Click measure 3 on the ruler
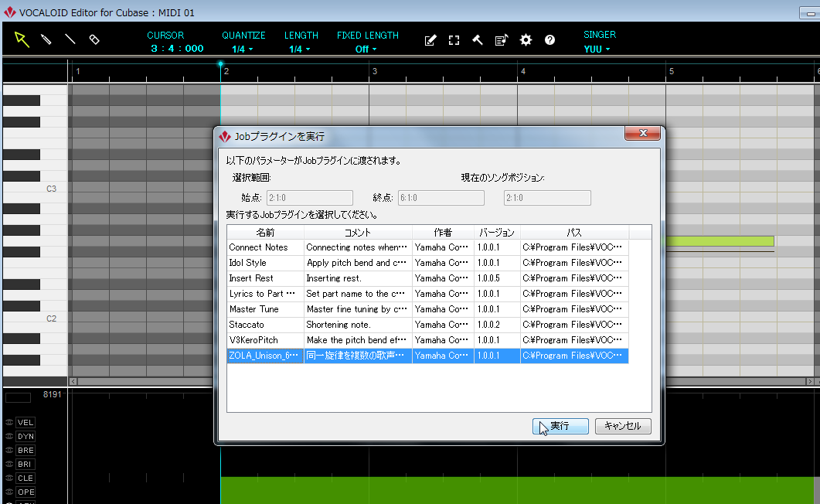 tap(374, 72)
